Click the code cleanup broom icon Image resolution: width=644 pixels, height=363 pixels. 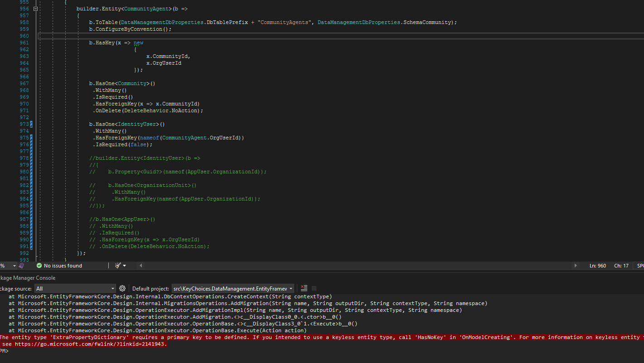coord(118,266)
